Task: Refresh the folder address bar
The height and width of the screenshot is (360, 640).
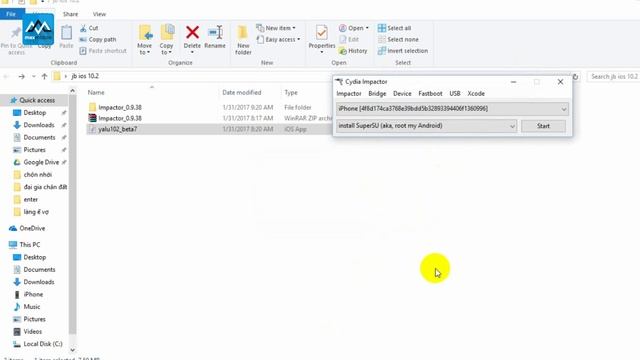Action: 576,77
